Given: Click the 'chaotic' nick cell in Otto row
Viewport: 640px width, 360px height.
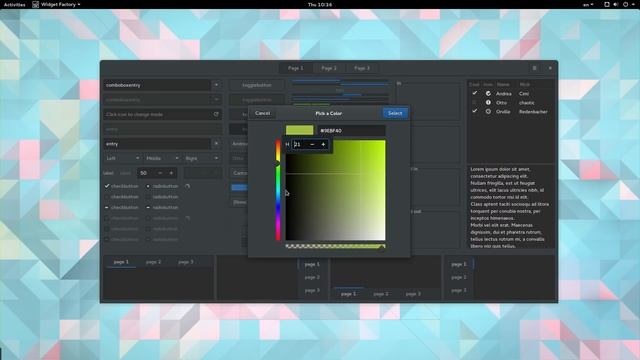Looking at the screenshot, I should (x=527, y=102).
